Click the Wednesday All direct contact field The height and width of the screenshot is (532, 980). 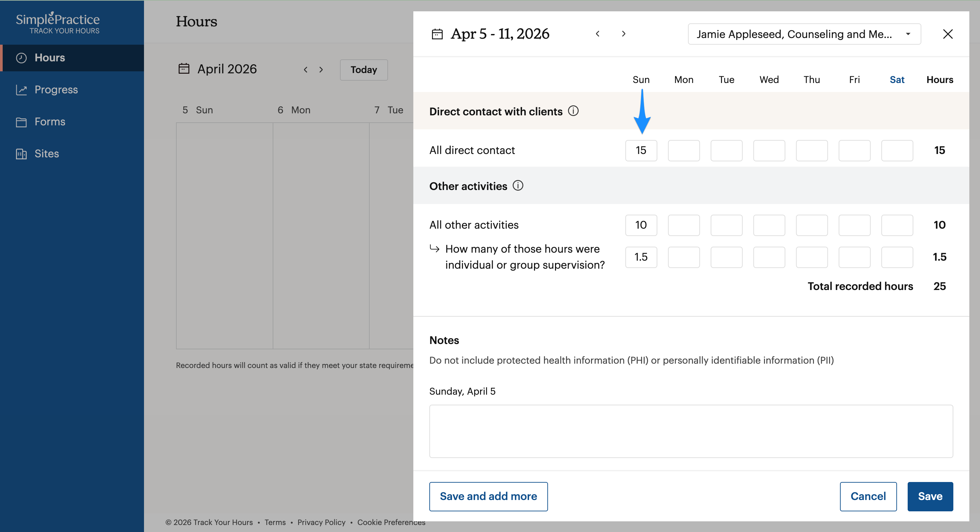coord(769,151)
